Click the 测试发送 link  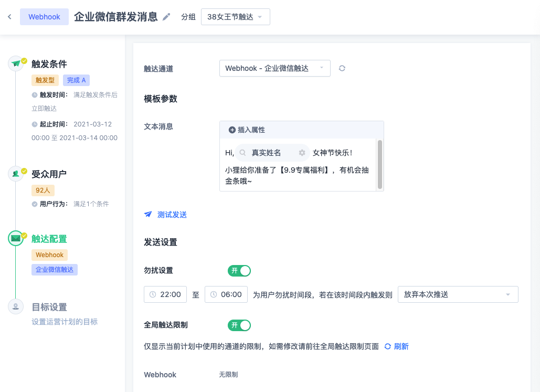click(172, 215)
